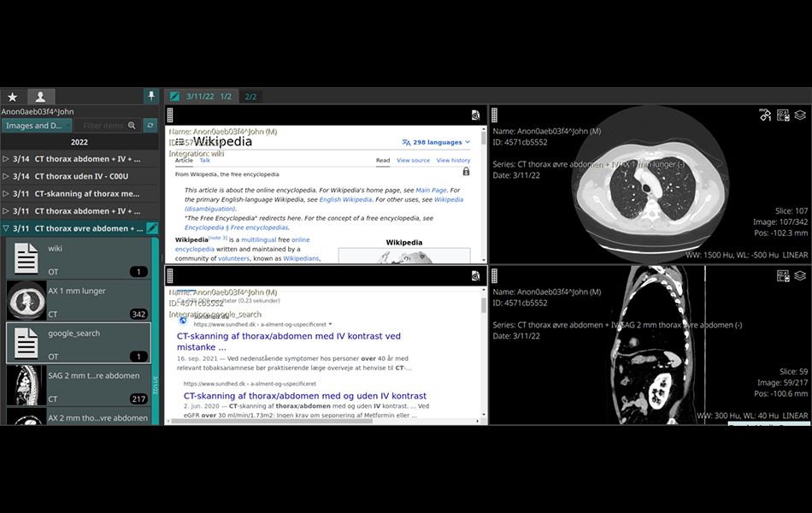The image size is (812, 513).
Task: Open the Wikipedia hamburger menu icon
Action: click(179, 141)
